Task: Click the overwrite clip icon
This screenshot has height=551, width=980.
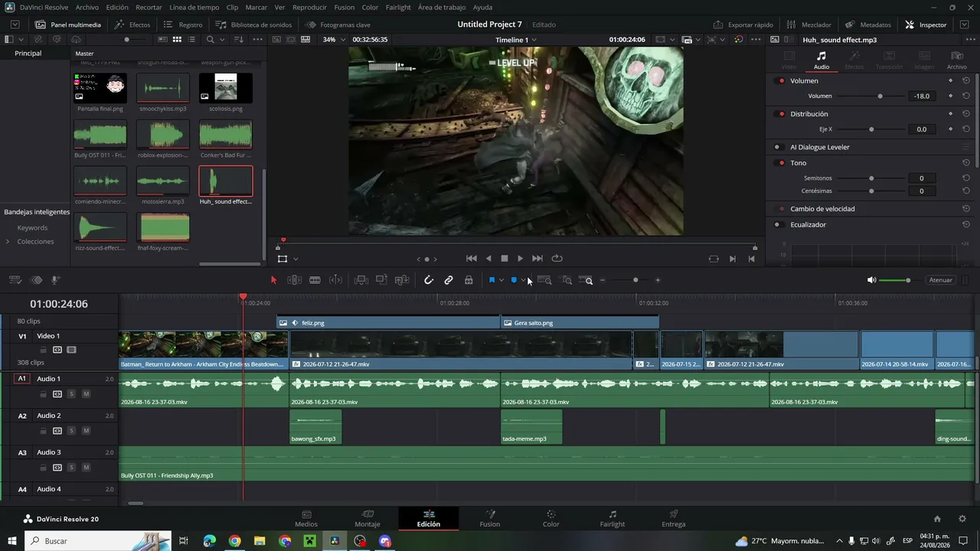Action: (381, 280)
